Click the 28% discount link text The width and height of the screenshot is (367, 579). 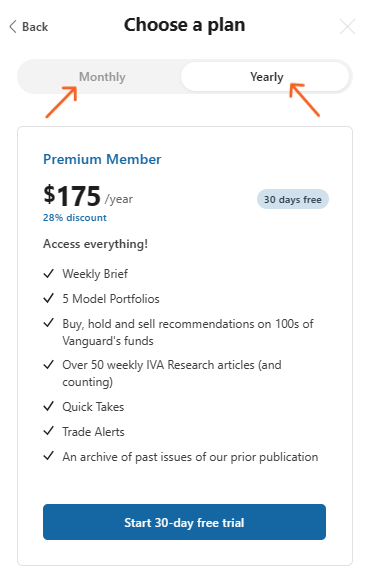pos(75,217)
